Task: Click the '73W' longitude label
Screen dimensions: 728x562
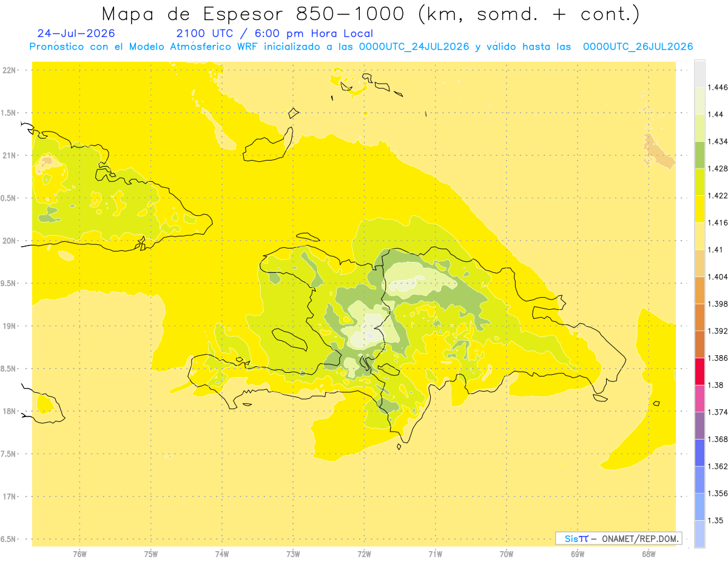Action: tap(293, 554)
